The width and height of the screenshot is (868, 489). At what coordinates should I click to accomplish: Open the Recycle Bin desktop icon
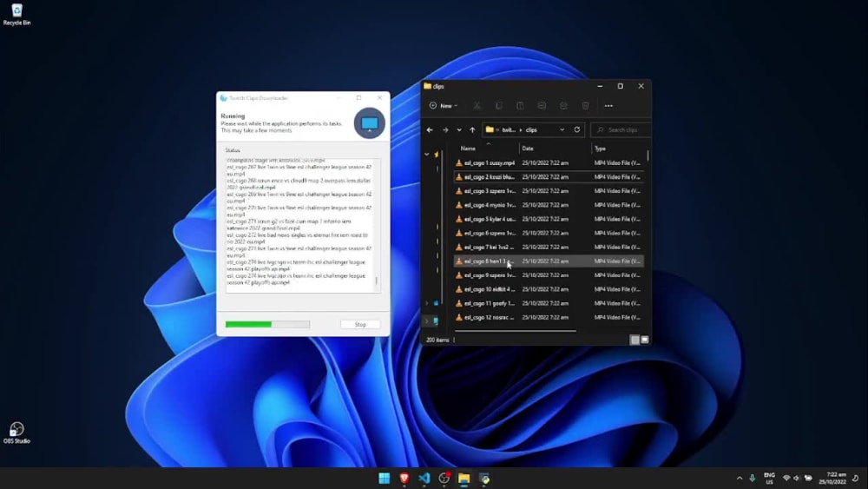pos(16,15)
